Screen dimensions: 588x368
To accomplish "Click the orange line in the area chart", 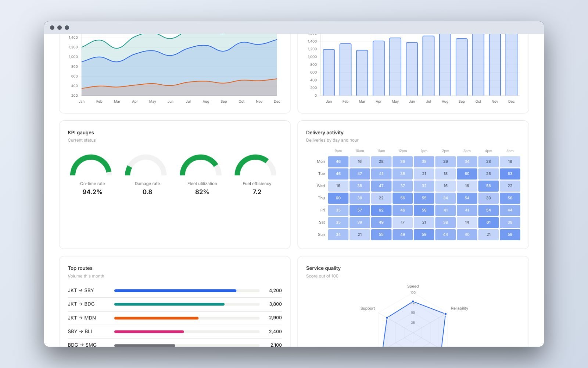I will (x=179, y=83).
